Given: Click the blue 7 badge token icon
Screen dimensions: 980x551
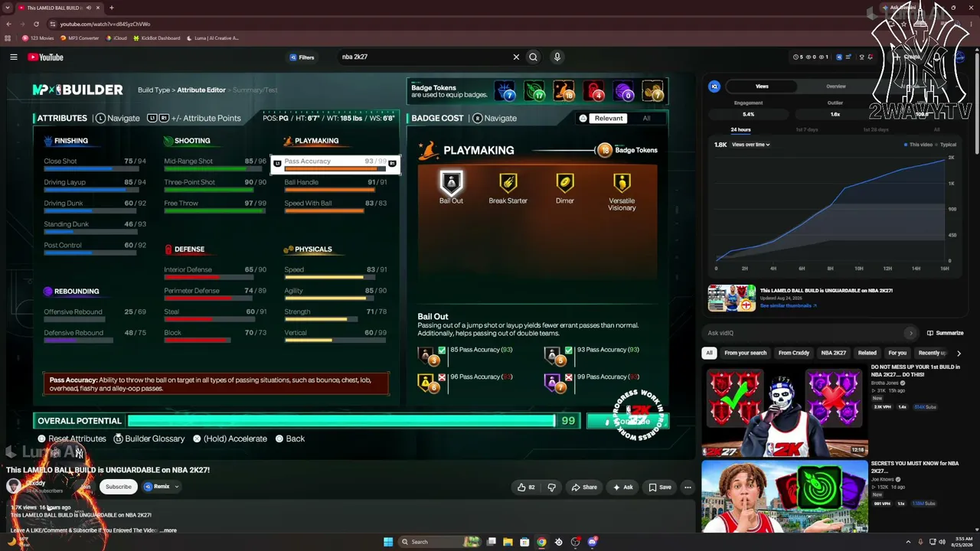Looking at the screenshot, I should (x=505, y=92).
